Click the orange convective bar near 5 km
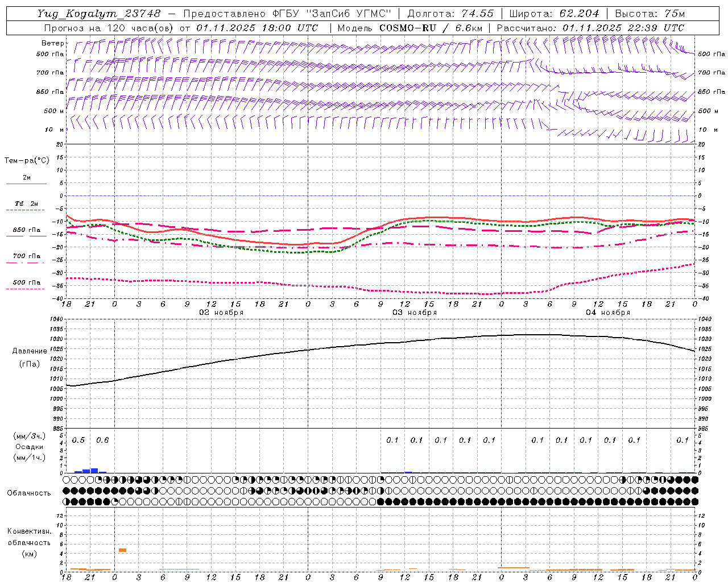The height and width of the screenshot is (582, 728). click(122, 550)
